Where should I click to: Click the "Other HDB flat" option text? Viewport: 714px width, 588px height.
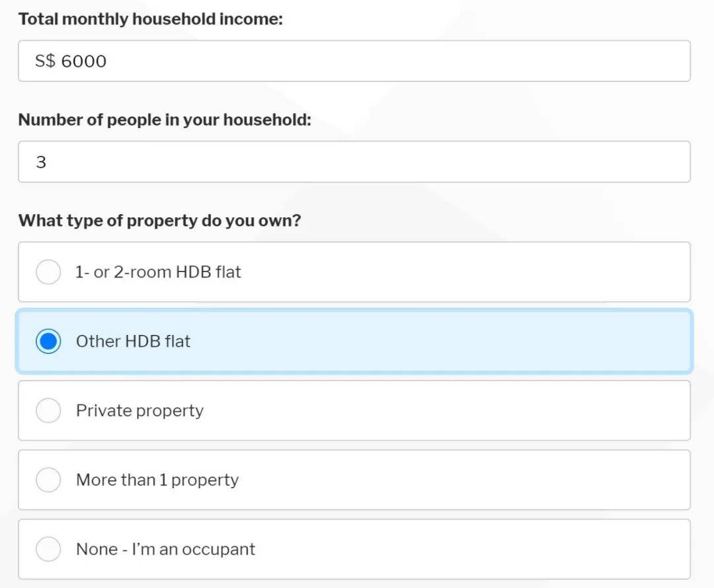pos(133,342)
